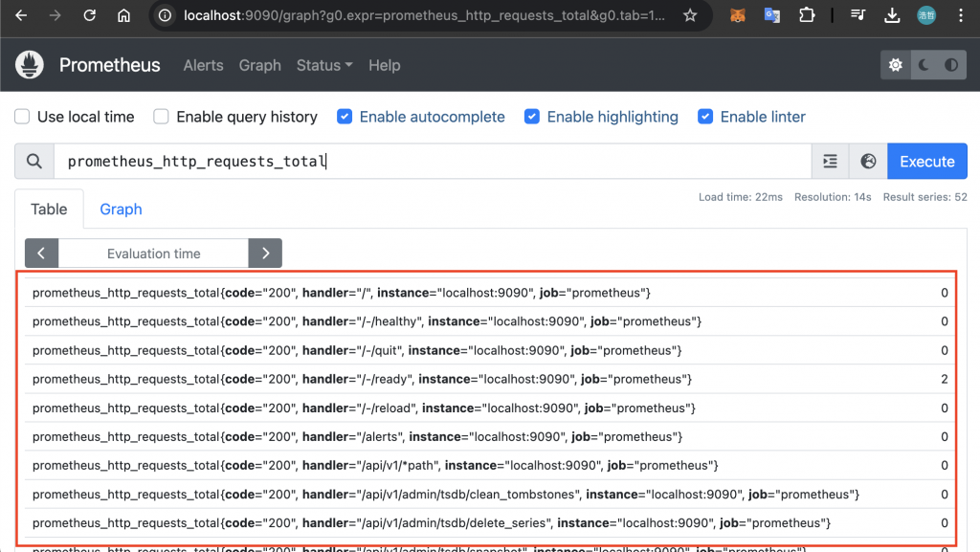Screen dimensions: 980x552
Task: Switch to the Table tab
Action: point(49,210)
